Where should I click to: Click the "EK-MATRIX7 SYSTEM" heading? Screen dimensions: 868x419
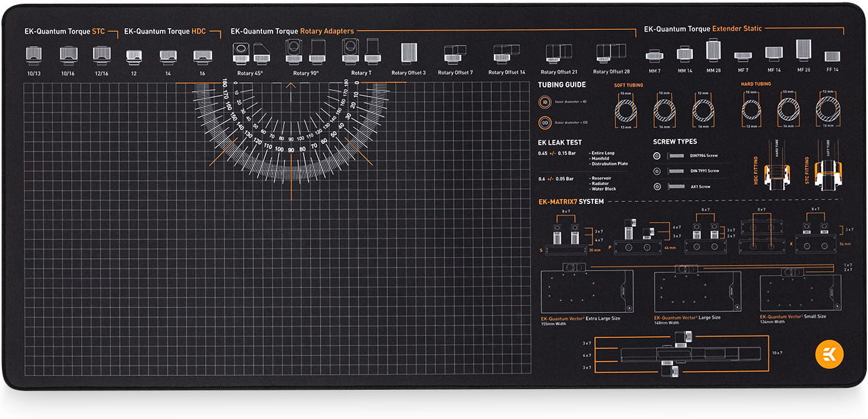[571, 201]
